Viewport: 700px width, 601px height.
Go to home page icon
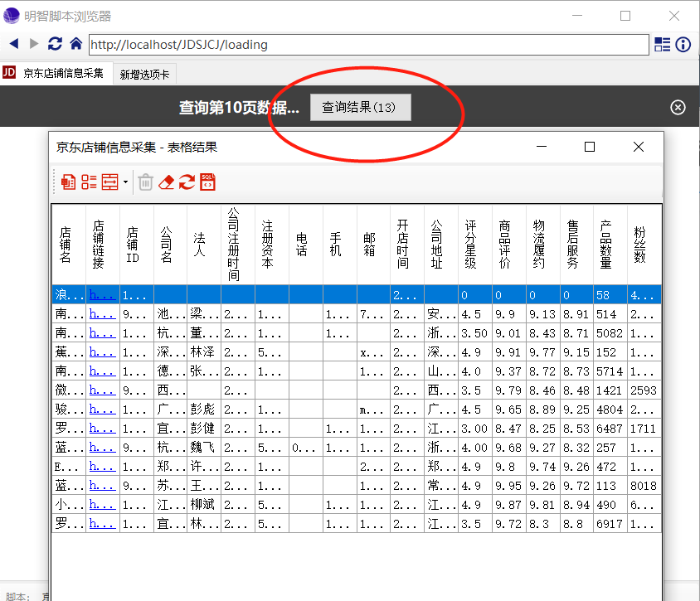76,44
